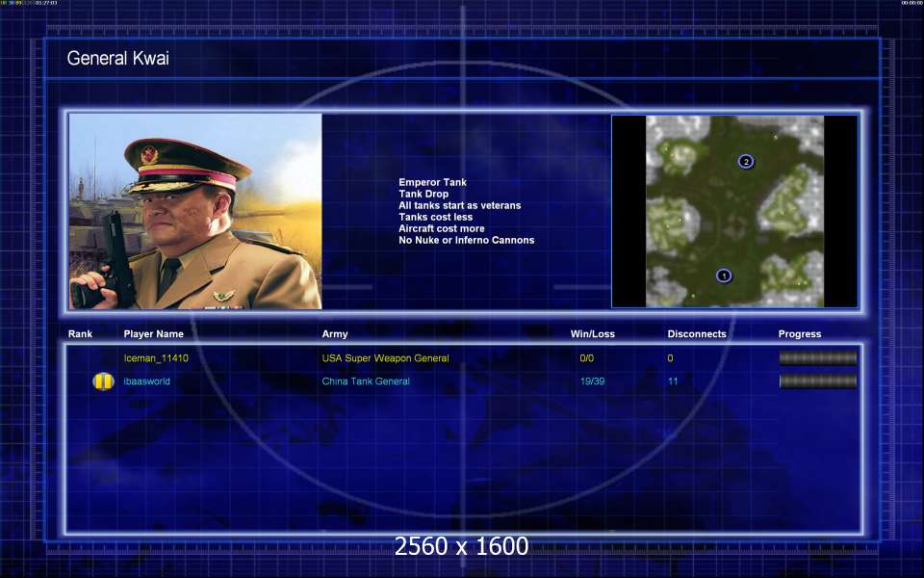
Task: Click player name ibaasworld
Action: tap(146, 381)
